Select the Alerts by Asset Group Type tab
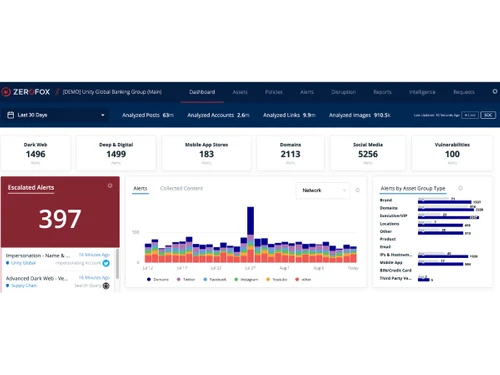 (x=413, y=188)
